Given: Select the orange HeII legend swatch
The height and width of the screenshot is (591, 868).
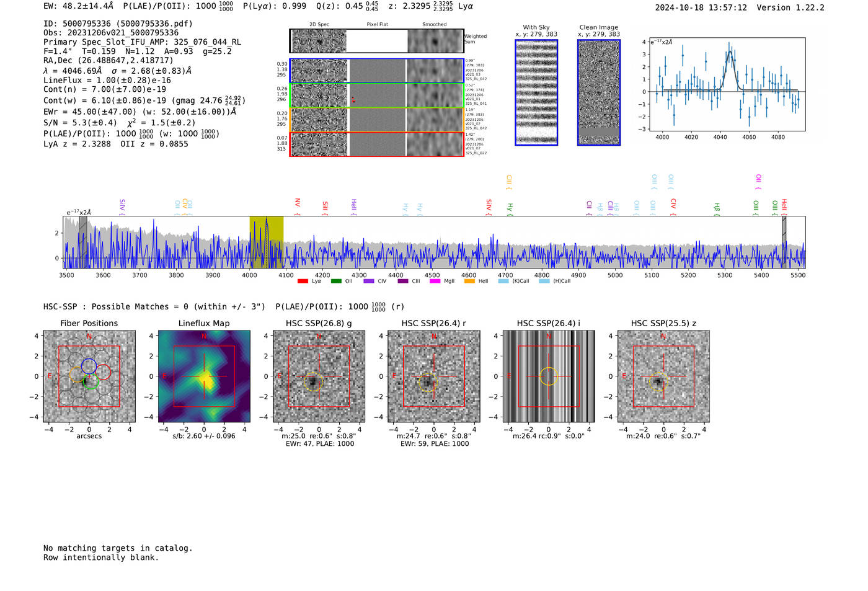Looking at the screenshot, I should 469,281.
